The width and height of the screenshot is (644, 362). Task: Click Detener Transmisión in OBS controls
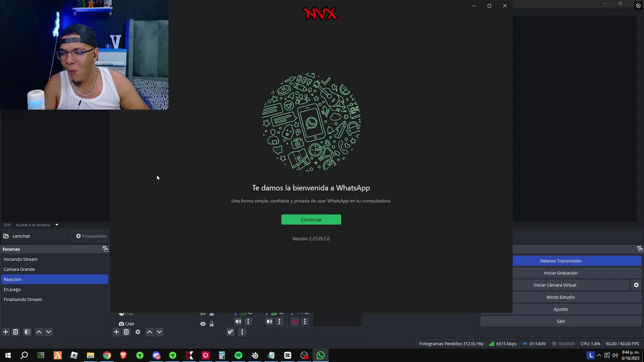(577, 261)
